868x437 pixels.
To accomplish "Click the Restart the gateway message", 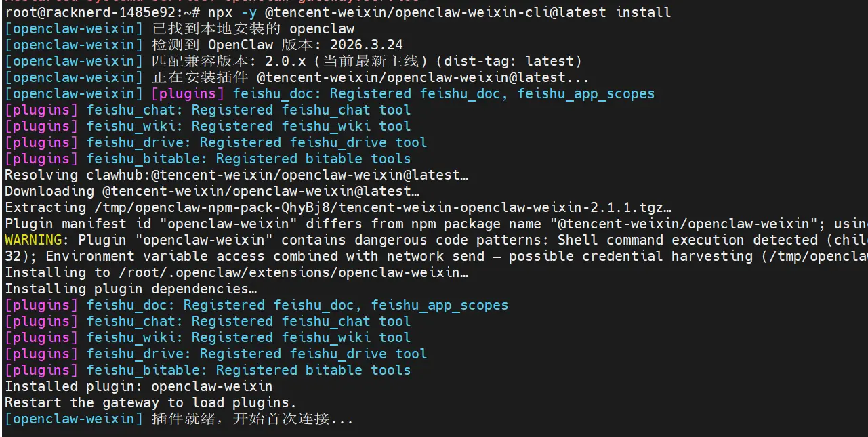I will click(150, 402).
